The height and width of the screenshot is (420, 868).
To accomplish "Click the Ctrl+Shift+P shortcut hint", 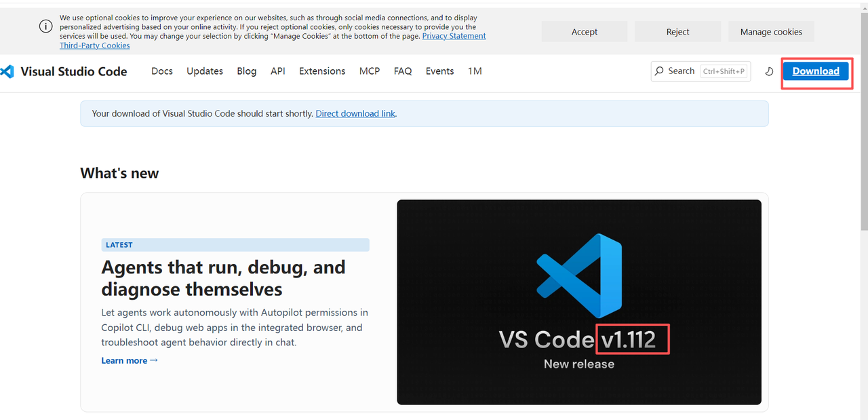I will [724, 71].
